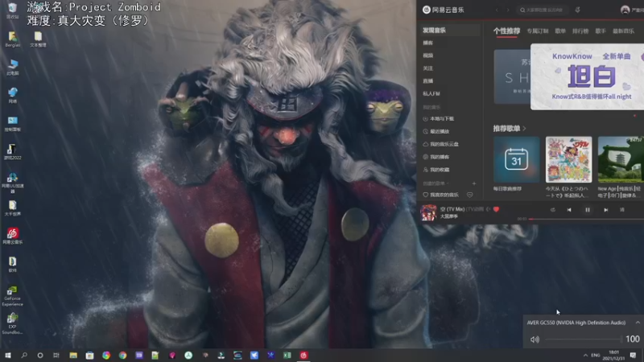Open 本地与下载 sidebar entry
Screen dimensions: 644x362
click(x=438, y=118)
